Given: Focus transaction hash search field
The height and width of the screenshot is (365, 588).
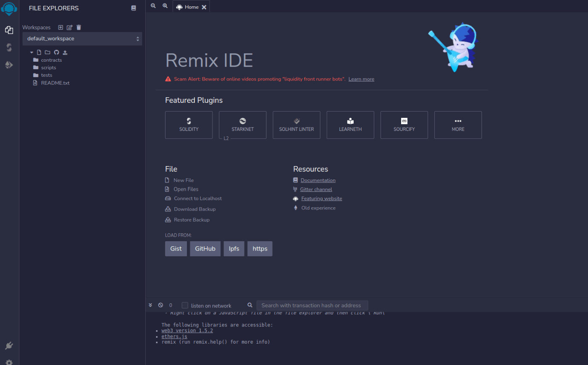Looking at the screenshot, I should coord(312,305).
